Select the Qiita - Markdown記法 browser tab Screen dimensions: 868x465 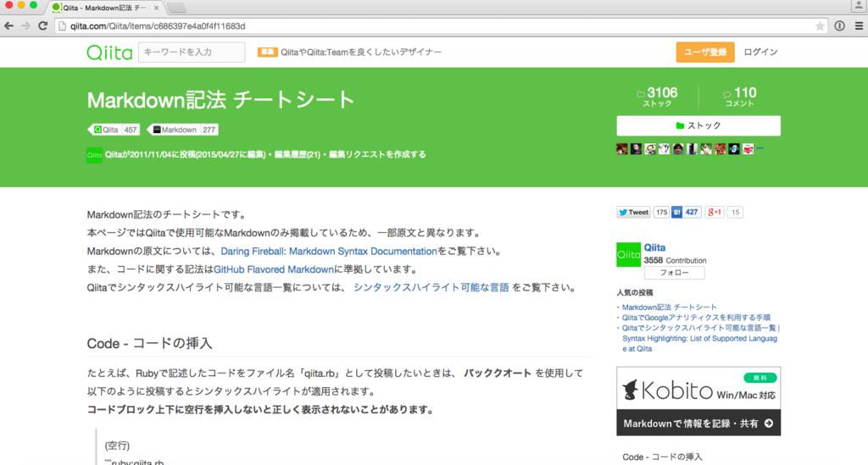click(104, 8)
